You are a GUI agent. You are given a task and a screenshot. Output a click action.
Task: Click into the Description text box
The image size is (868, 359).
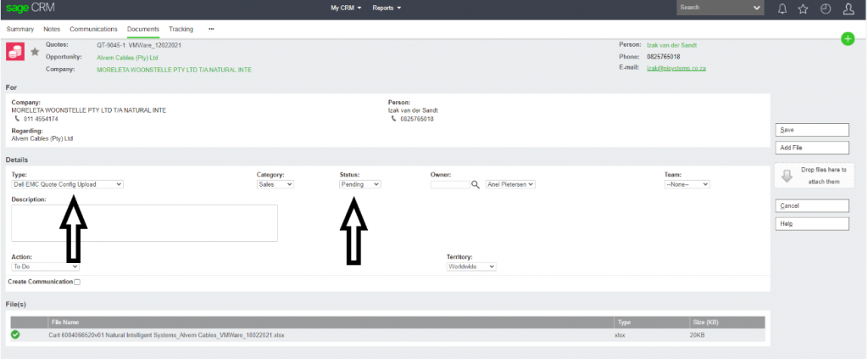[x=144, y=223]
